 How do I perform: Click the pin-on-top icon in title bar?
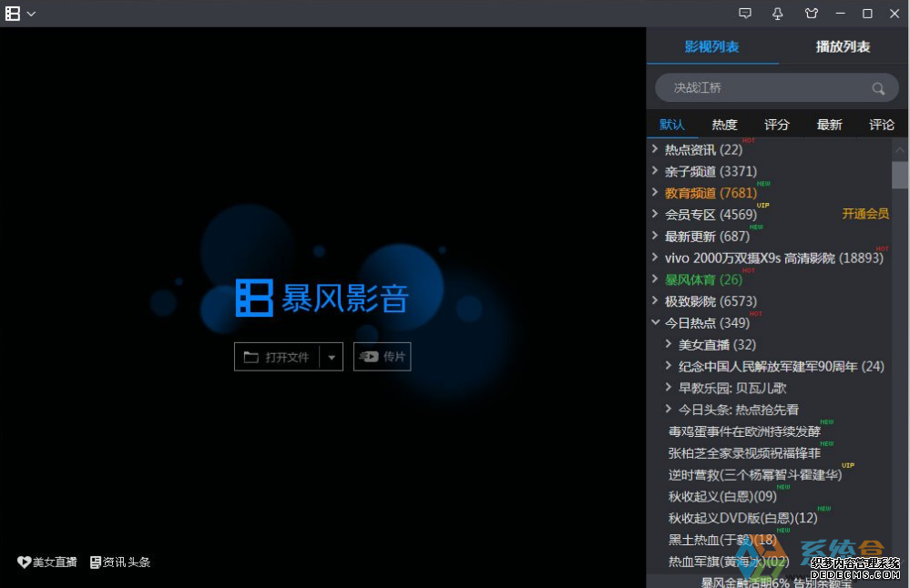coord(778,14)
